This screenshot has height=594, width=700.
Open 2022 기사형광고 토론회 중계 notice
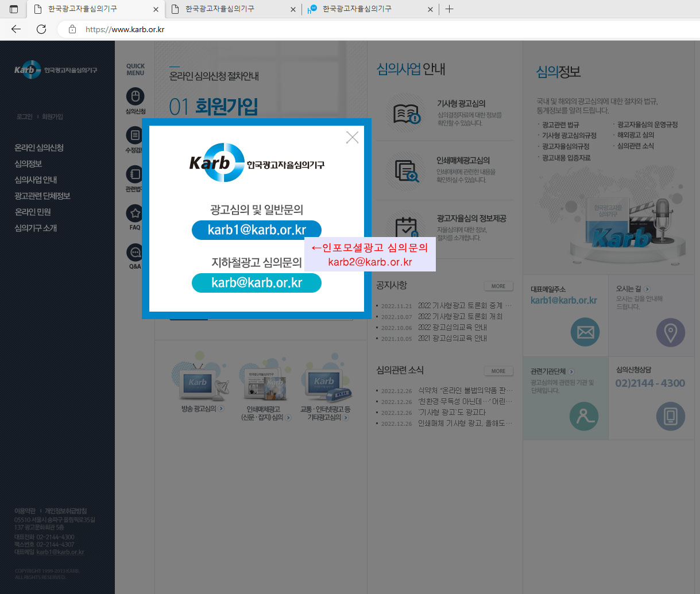465,306
